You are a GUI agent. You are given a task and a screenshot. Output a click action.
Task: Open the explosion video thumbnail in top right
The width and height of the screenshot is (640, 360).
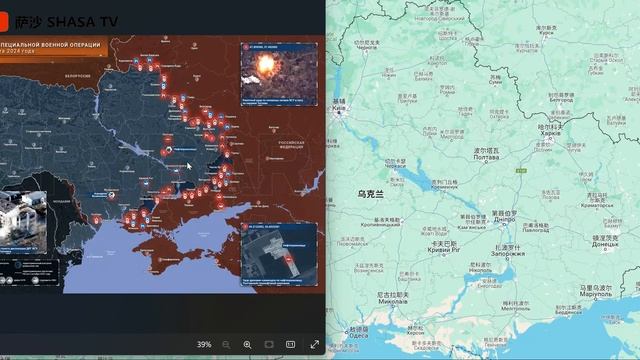pos(279,74)
